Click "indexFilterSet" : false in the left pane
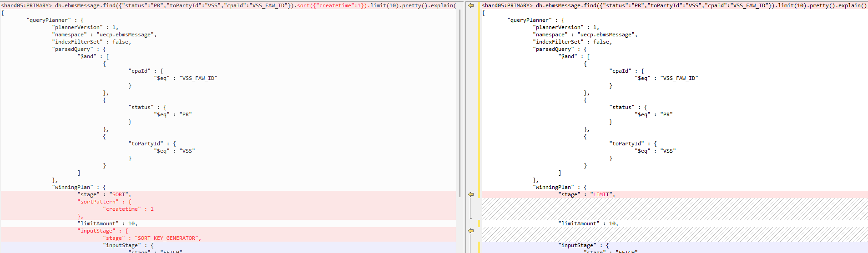Image resolution: width=868 pixels, height=253 pixels. click(x=91, y=42)
